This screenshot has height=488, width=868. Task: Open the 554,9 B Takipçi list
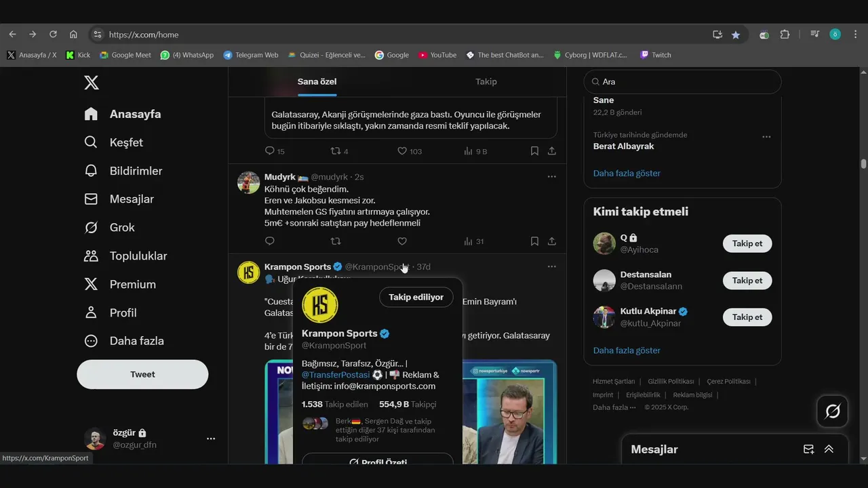pyautogui.click(x=408, y=405)
